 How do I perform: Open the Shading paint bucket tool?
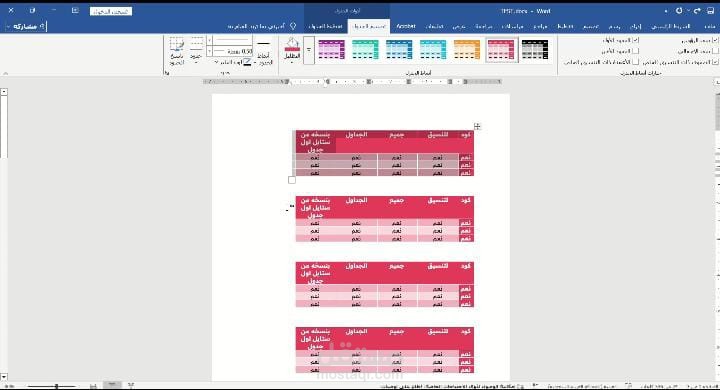(x=292, y=50)
